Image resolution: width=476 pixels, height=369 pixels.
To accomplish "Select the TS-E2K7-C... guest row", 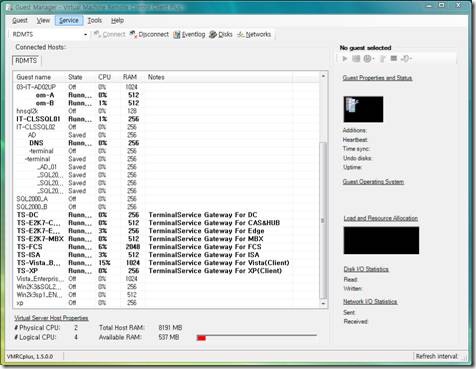I will [166, 223].
